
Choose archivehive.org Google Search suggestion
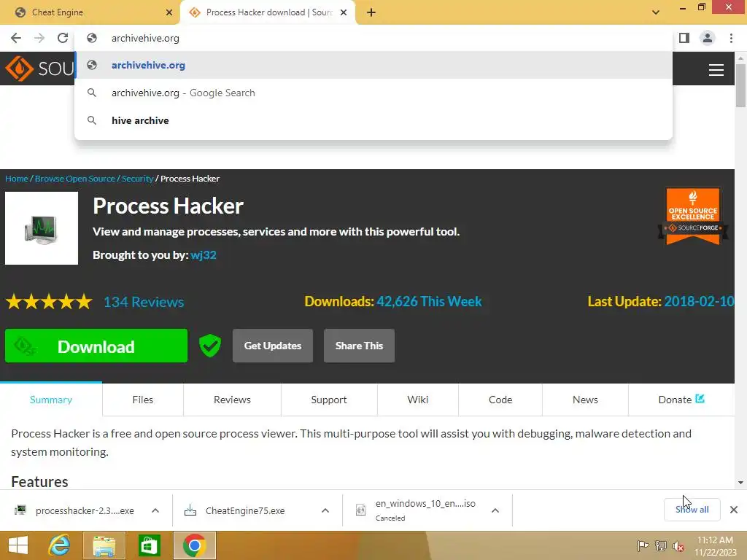373,93
